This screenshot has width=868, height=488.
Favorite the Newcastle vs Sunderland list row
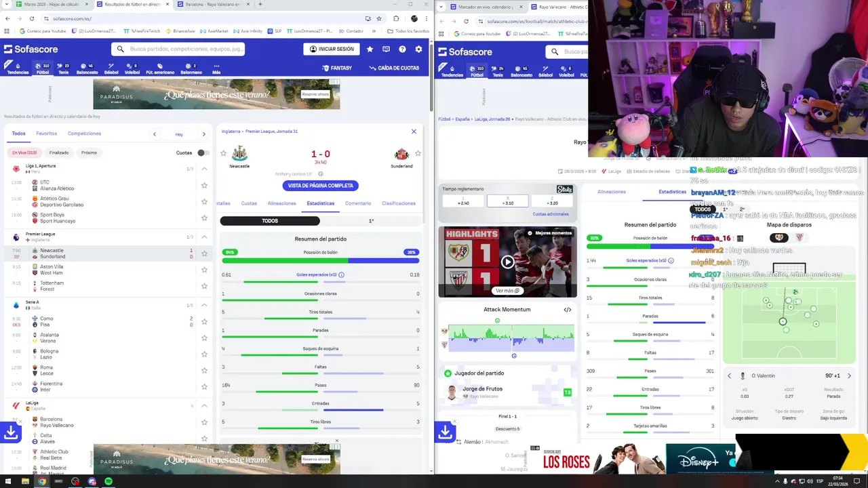point(204,253)
